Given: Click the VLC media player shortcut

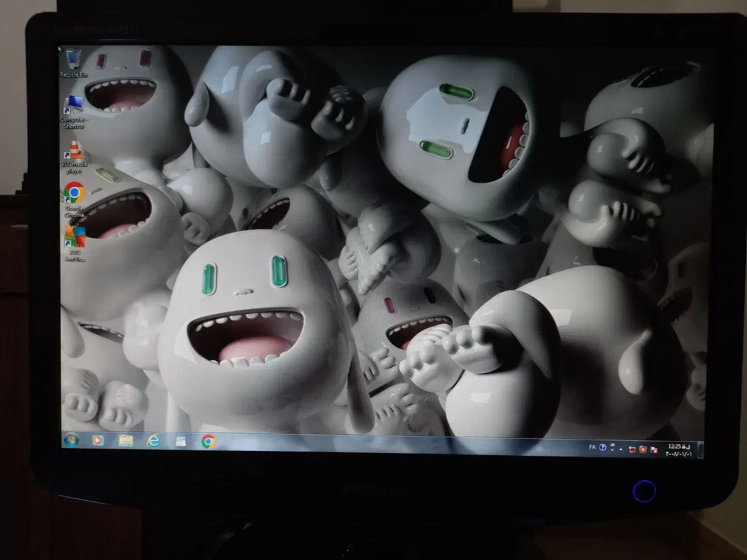Looking at the screenshot, I should (x=74, y=150).
